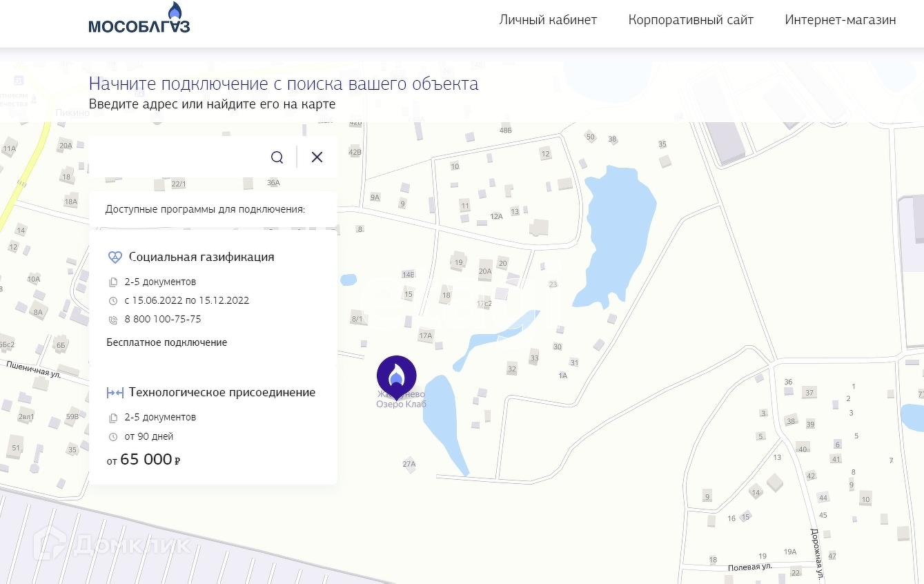Click building 27A on the map
The image size is (924, 584).
pos(409,464)
